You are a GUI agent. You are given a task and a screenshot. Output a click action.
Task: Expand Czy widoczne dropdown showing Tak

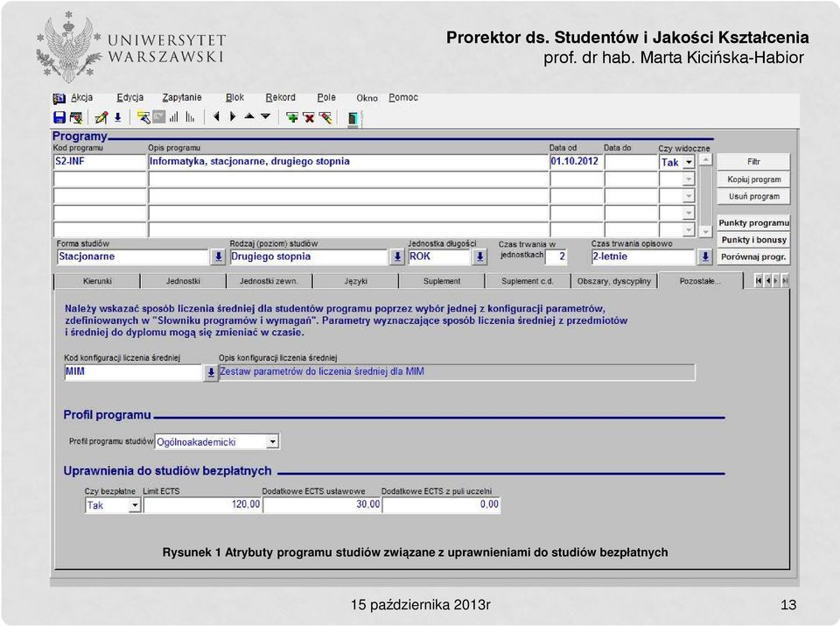point(689,162)
